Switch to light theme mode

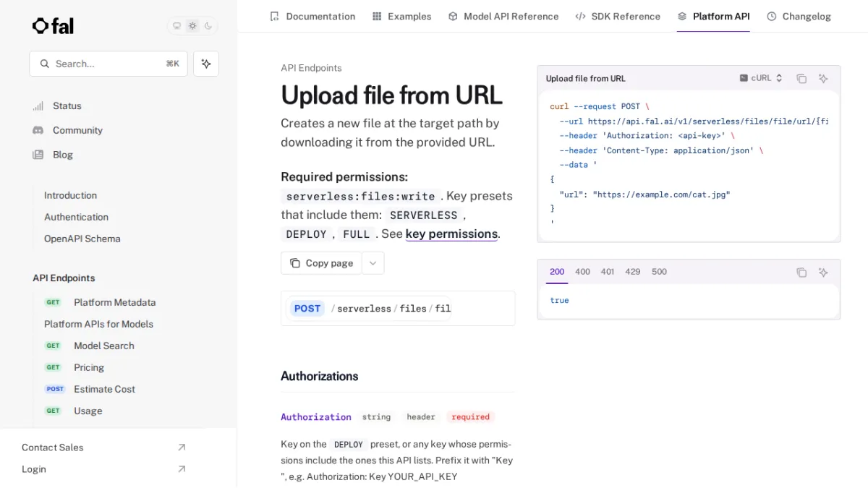(x=192, y=26)
